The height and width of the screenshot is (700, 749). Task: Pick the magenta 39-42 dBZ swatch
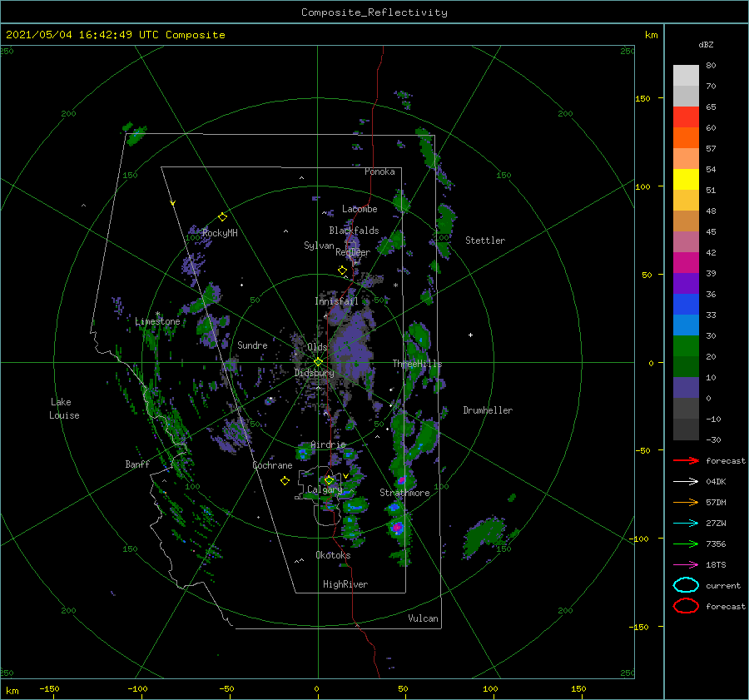coord(686,263)
